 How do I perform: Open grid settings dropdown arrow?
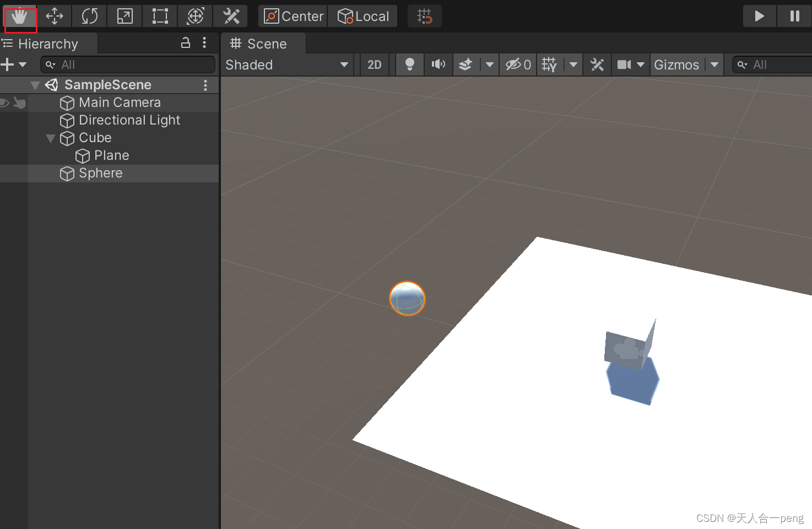(573, 64)
